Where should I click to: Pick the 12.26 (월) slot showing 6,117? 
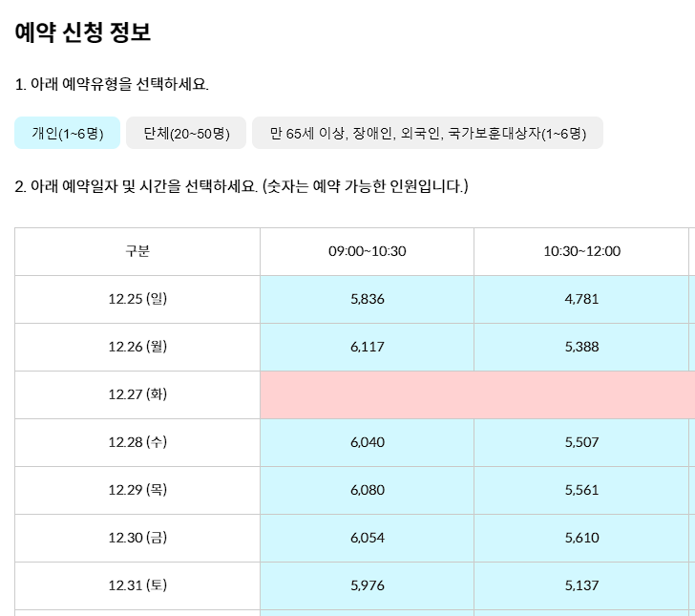(x=367, y=348)
